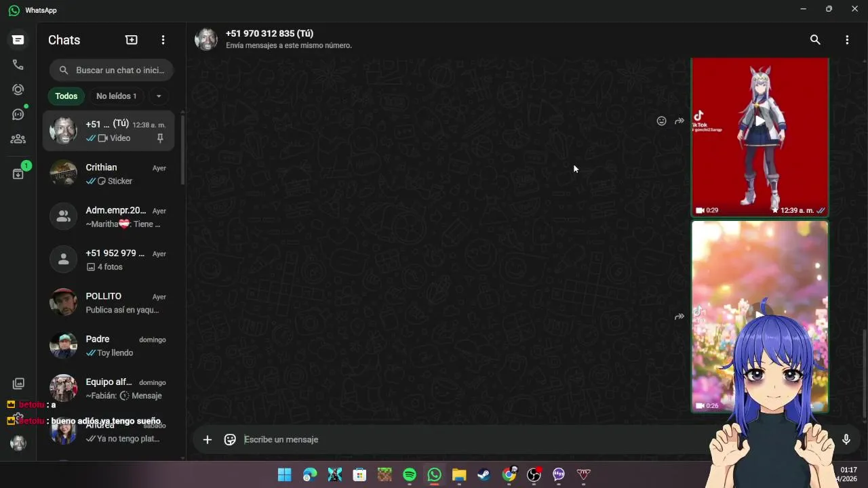This screenshot has width=868, height=488.
Task: Open OBS Studio from the taskbar
Action: (534, 475)
